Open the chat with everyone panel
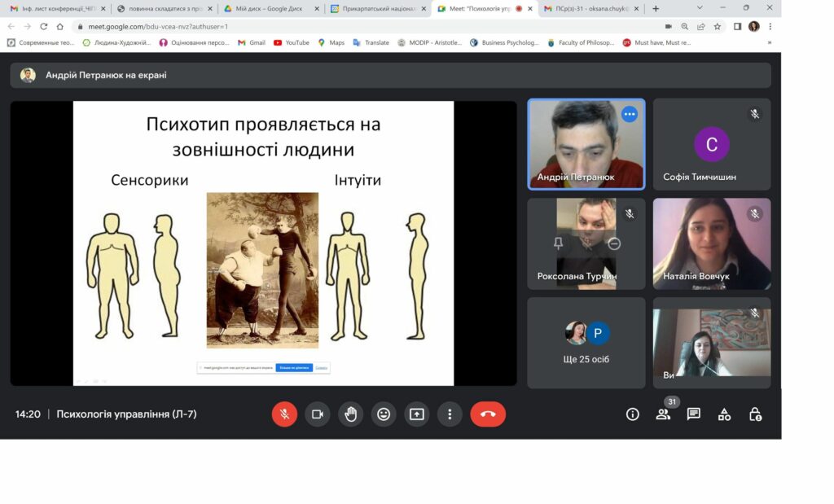Image resolution: width=834 pixels, height=504 pixels. 694,414
